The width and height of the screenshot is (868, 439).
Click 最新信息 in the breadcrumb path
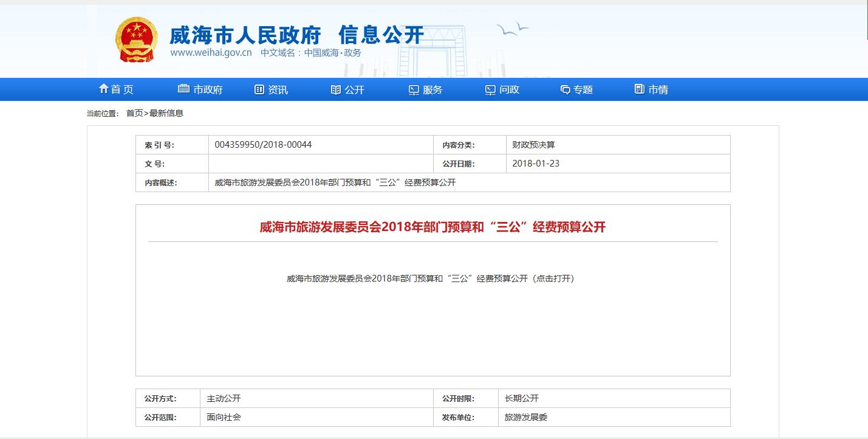click(x=166, y=113)
